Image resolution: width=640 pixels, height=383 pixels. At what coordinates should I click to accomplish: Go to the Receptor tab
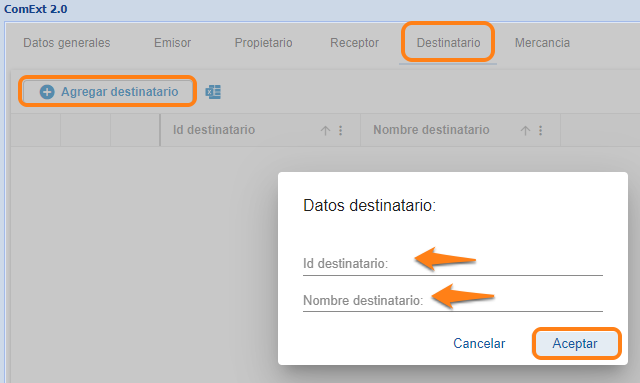(x=354, y=43)
